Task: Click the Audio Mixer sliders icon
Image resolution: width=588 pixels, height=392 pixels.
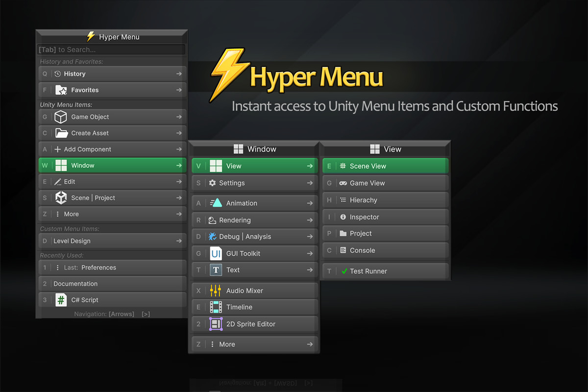Action: click(216, 291)
